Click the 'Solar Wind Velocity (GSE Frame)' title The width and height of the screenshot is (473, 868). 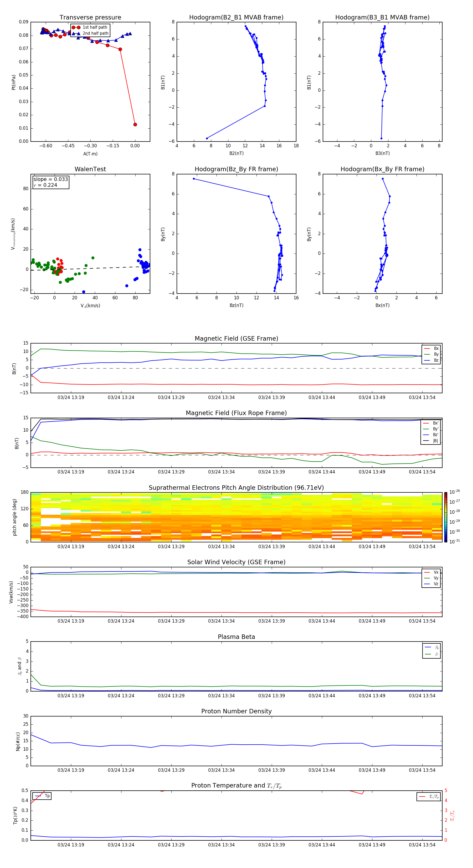236,562
